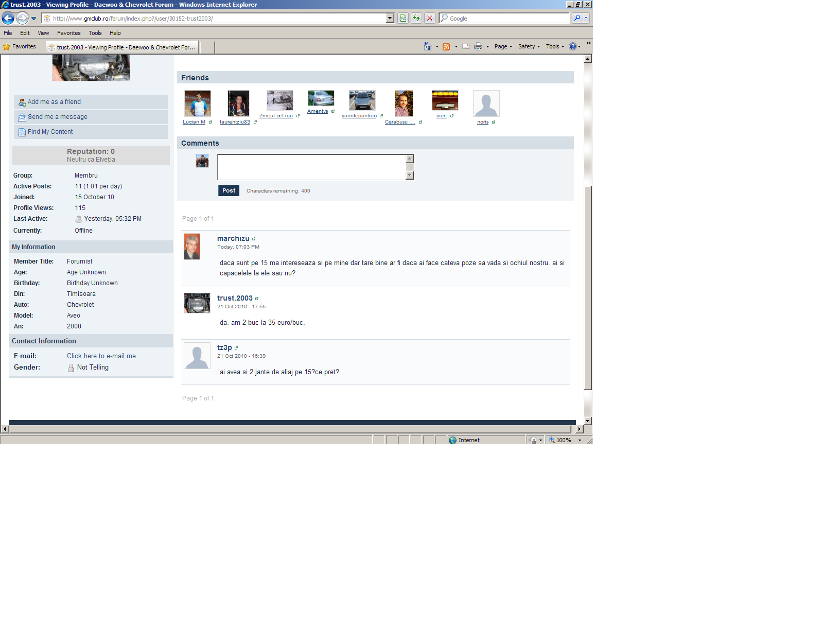
Task: Click the Help question mark icon
Action: (x=573, y=46)
